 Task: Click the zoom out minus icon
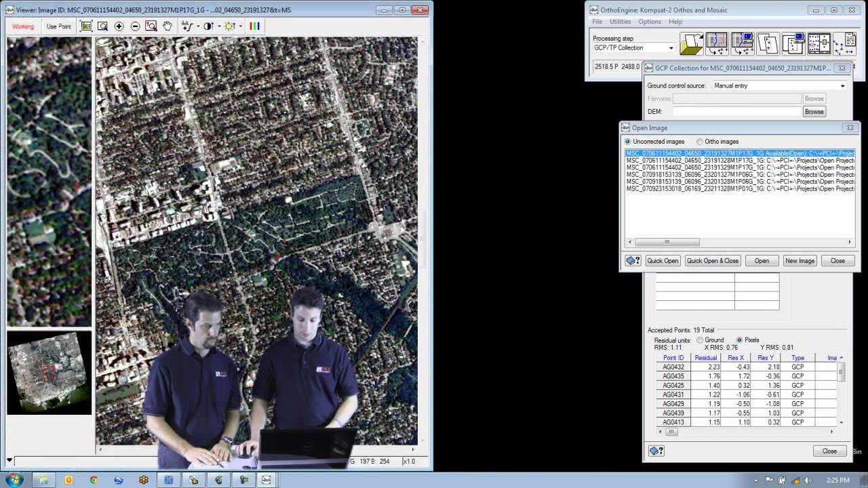(x=135, y=26)
